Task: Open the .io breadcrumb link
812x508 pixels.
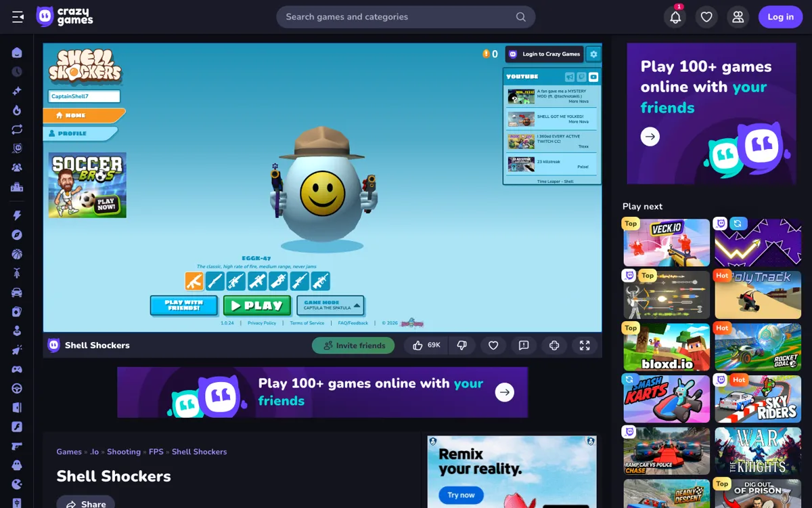Action: click(x=94, y=452)
